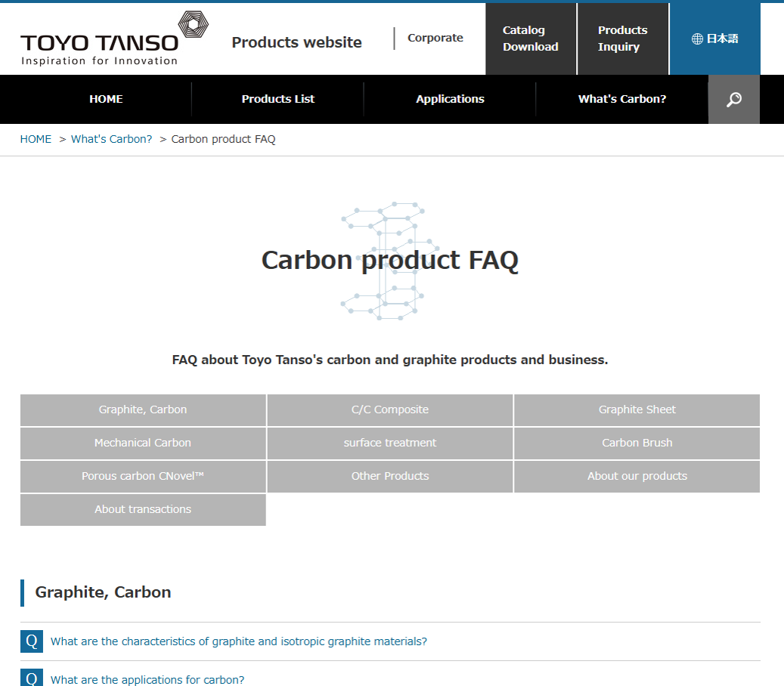This screenshot has height=686, width=784.
Task: Open the What's Carbon? nav menu
Action: point(622,99)
